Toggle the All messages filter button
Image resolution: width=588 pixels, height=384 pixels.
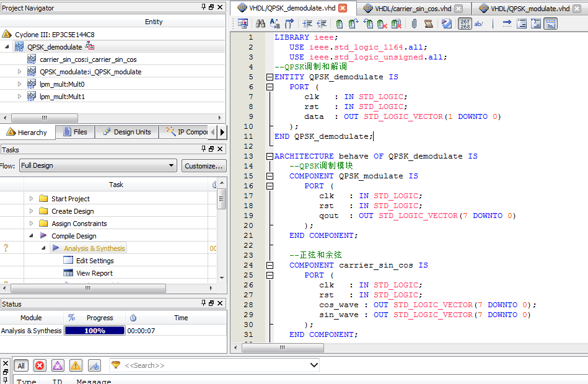pos(21,365)
